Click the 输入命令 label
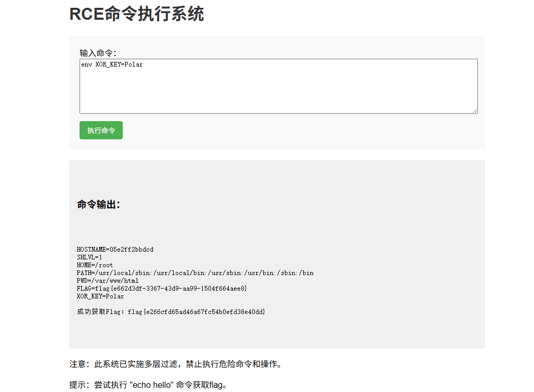Screen dimensions: 534x392 [x=98, y=53]
